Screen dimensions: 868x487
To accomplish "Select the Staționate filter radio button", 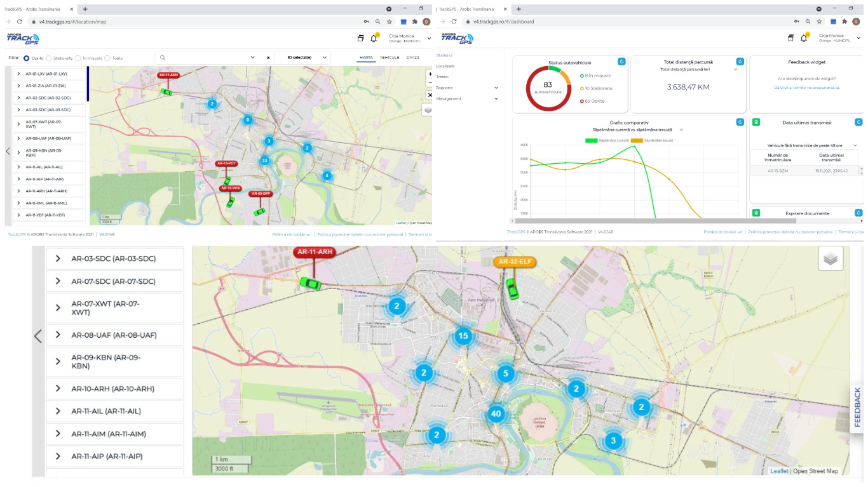I will pos(49,58).
